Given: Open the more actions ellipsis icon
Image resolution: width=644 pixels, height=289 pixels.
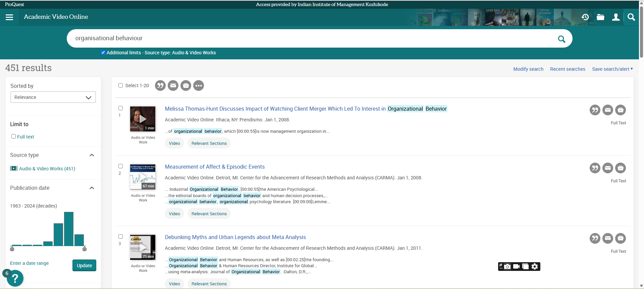Looking at the screenshot, I should tap(199, 86).
